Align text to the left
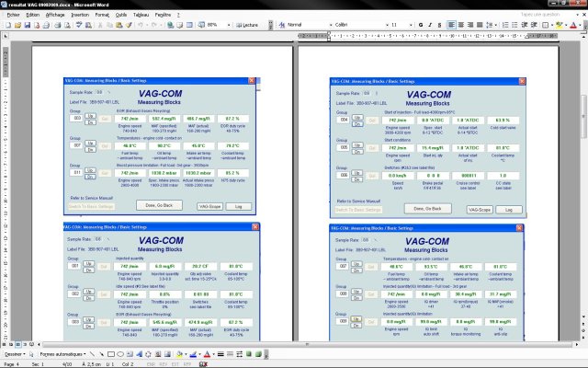The width and height of the screenshot is (588, 368). point(451,25)
